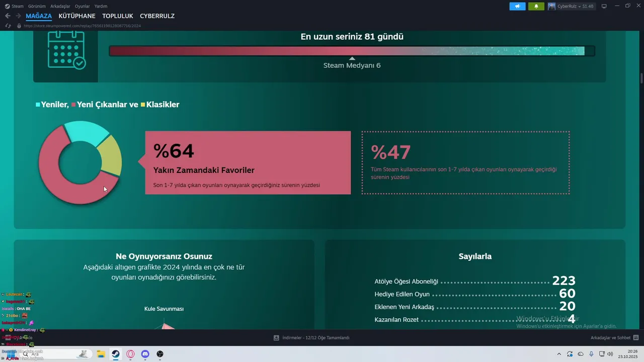Screen dimensions: 644x362
Task: Open the Steam logo menu
Action: (7, 6)
